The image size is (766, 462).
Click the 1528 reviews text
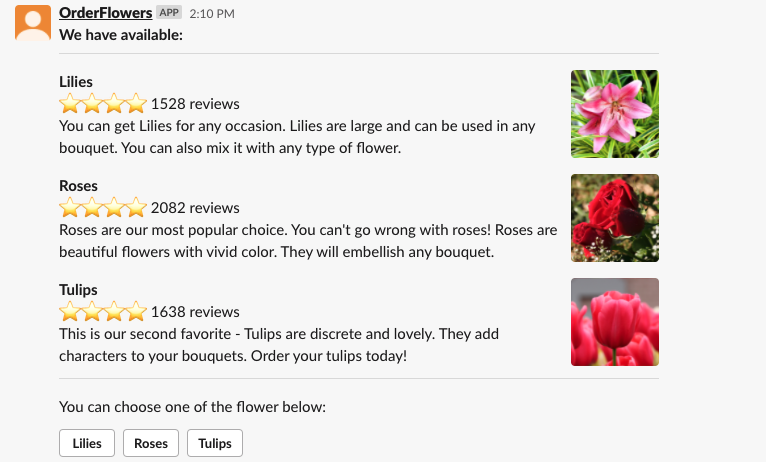(195, 104)
